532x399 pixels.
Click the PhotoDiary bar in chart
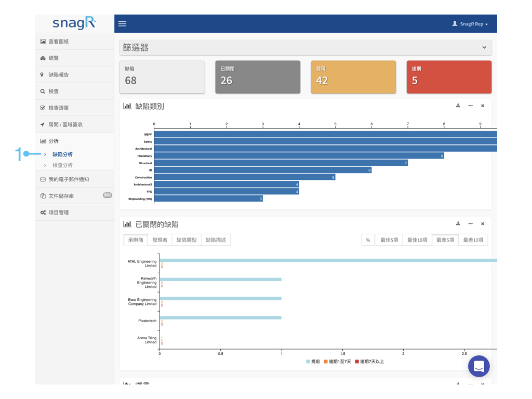[x=299, y=156]
